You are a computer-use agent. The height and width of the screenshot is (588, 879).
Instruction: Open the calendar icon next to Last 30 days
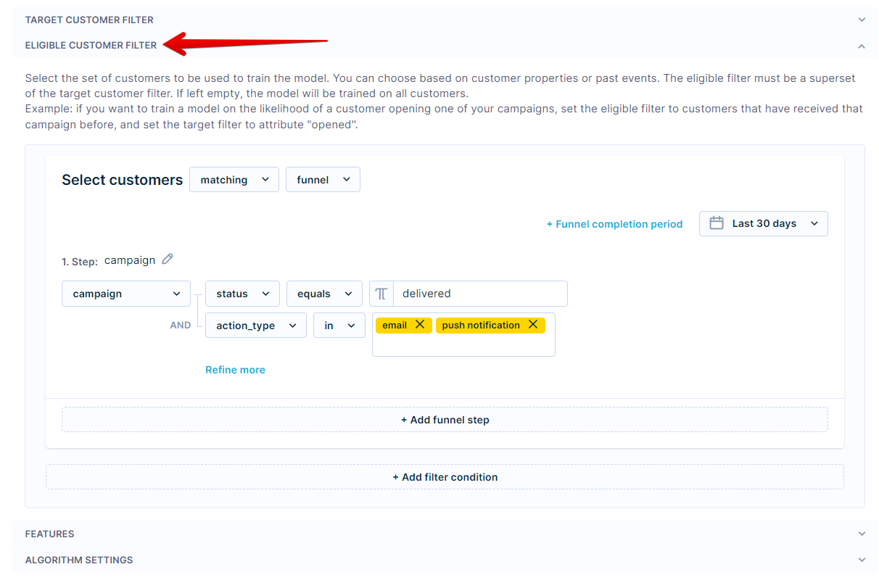717,223
